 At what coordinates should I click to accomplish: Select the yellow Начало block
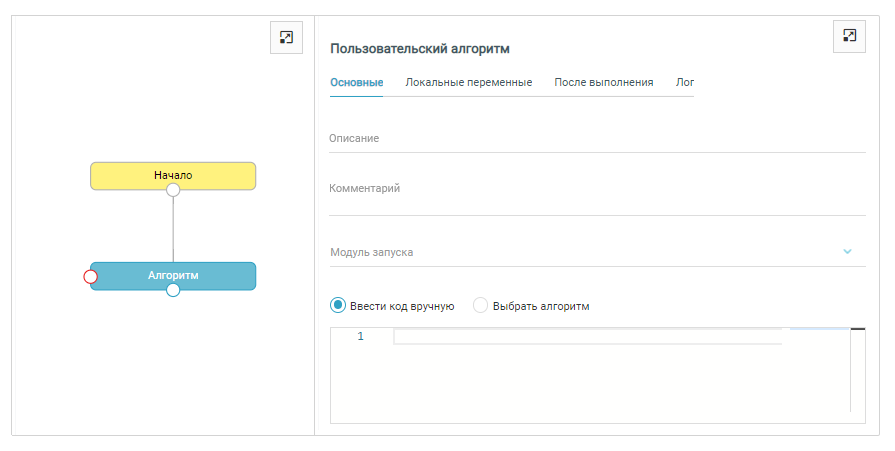173,174
